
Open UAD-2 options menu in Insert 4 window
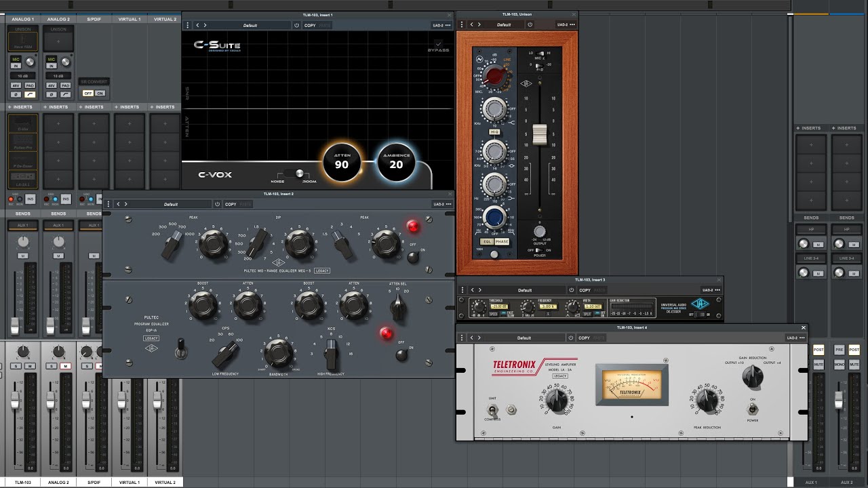(x=796, y=338)
